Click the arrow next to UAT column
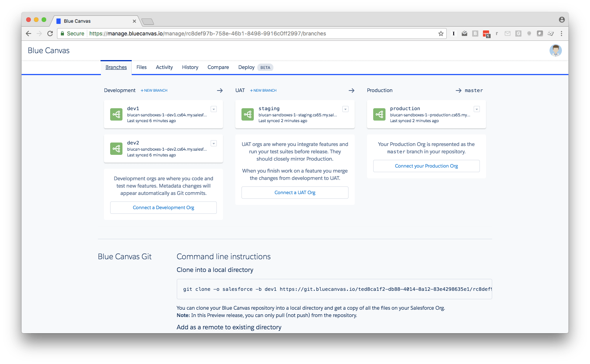 [x=352, y=91]
